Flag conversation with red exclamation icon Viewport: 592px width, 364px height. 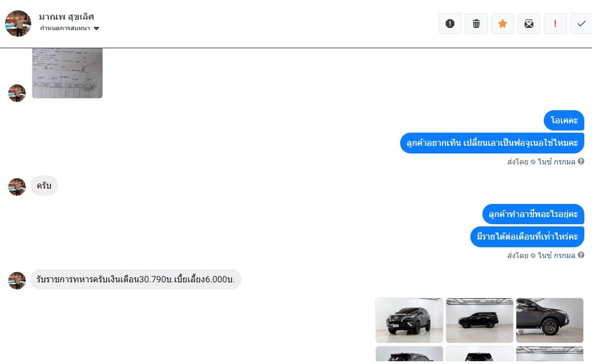point(555,24)
